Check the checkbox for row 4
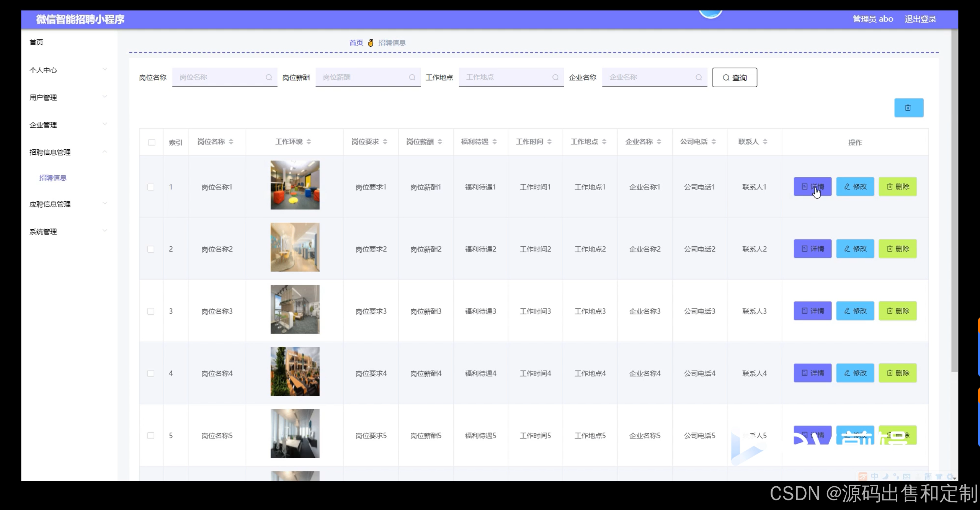 151,373
